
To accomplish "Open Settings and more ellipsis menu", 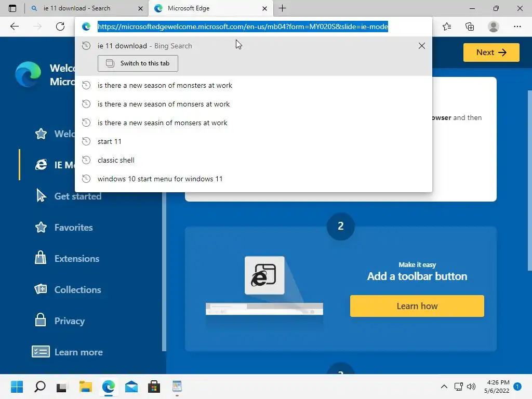I will (x=517, y=26).
